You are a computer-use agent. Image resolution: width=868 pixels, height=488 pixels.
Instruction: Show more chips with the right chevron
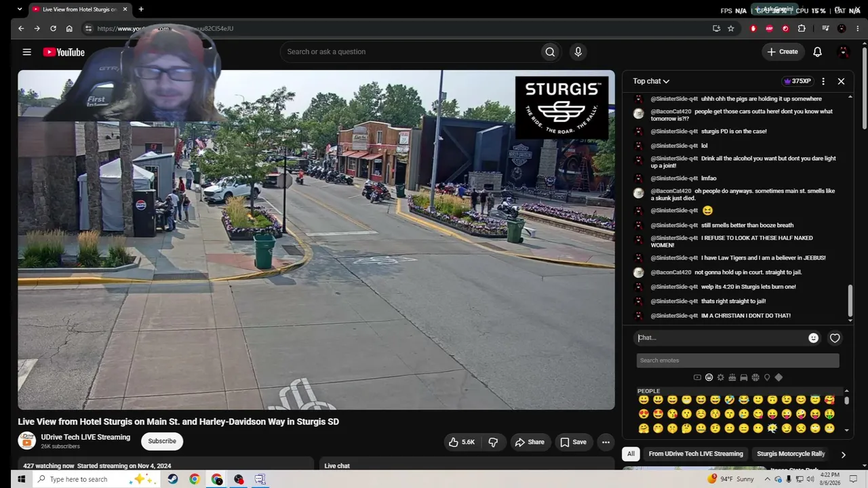click(843, 454)
